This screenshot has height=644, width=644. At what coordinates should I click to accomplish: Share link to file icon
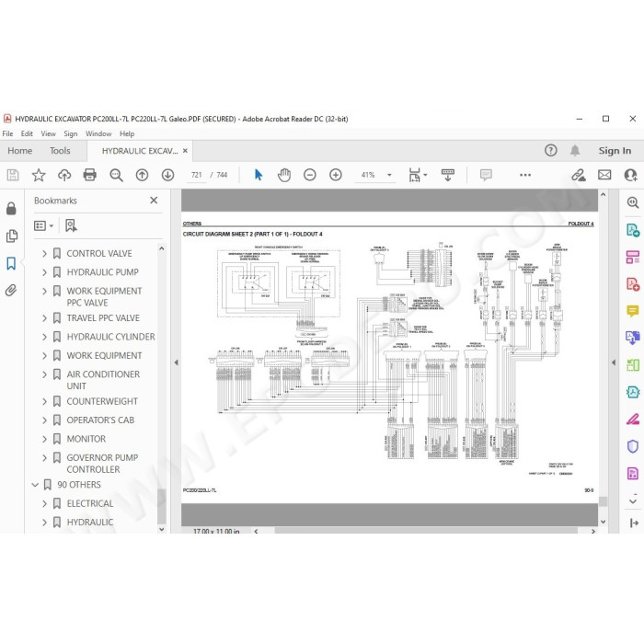pos(579,175)
